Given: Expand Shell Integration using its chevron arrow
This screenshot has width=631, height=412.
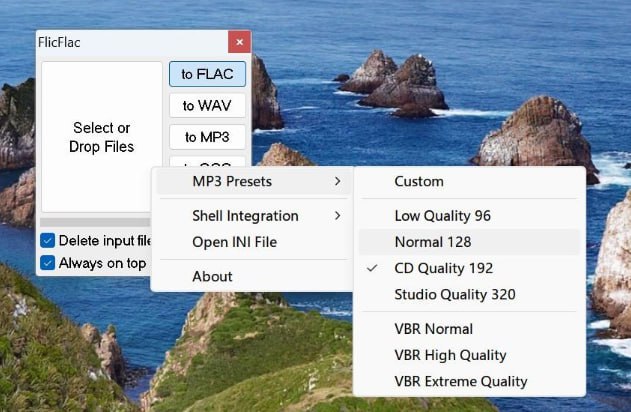Looking at the screenshot, I should (x=338, y=216).
